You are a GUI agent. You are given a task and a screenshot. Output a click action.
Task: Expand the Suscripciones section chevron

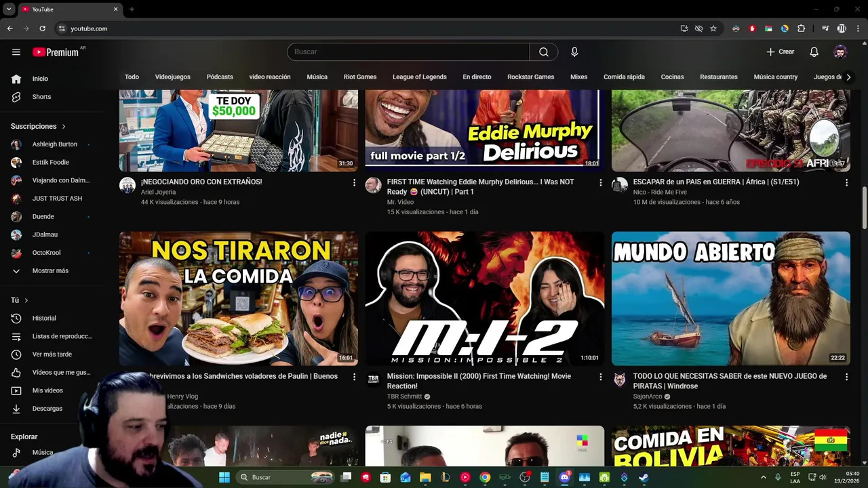coord(64,127)
